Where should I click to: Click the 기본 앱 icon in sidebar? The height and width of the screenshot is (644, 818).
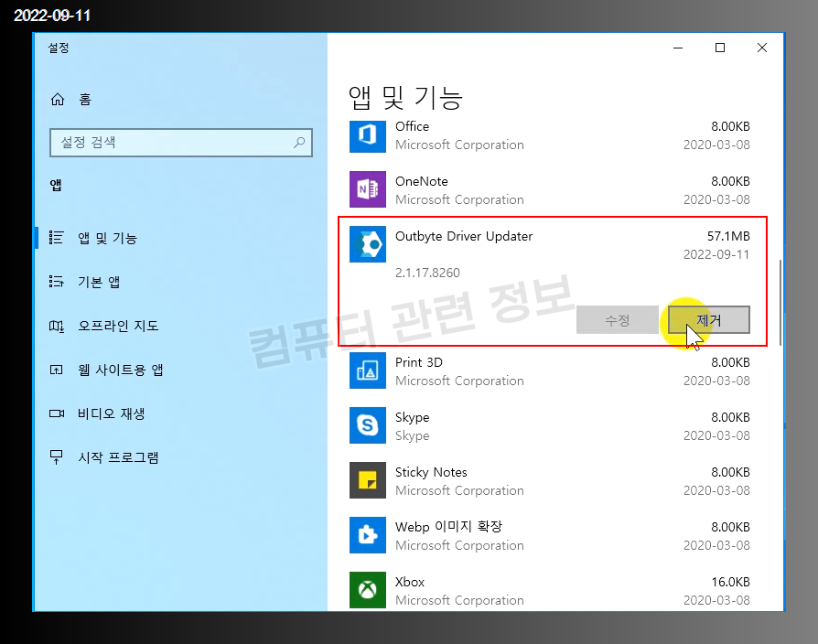[x=57, y=282]
